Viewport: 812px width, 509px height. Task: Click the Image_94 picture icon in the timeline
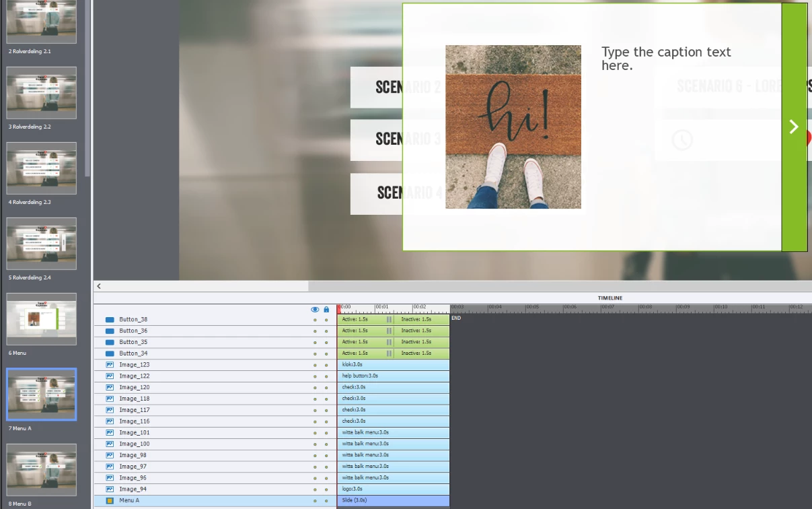[110, 489]
